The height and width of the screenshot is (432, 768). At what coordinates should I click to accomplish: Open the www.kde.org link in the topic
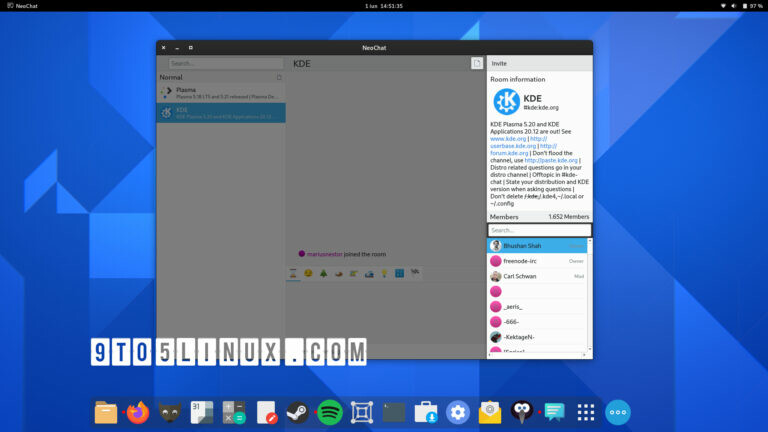point(508,139)
